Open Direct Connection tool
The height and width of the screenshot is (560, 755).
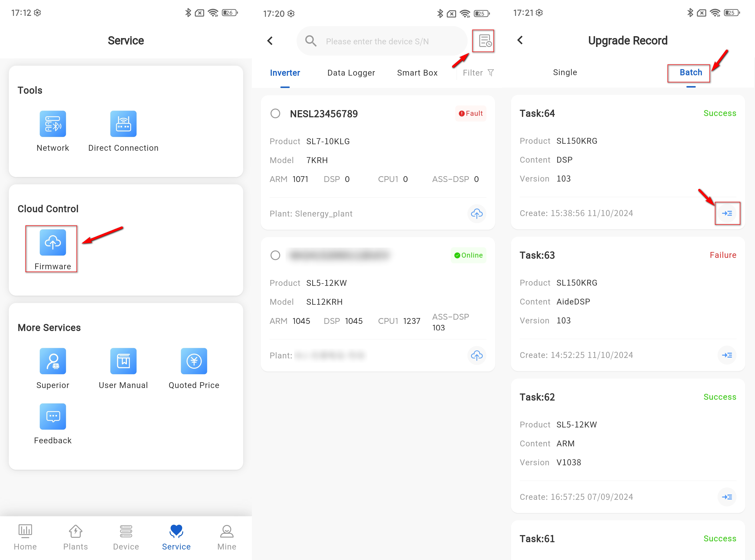coord(123,124)
